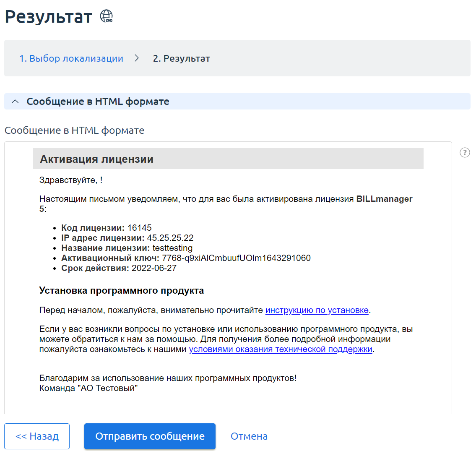Click the license name testtesting
The image size is (476, 451).
[172, 248]
